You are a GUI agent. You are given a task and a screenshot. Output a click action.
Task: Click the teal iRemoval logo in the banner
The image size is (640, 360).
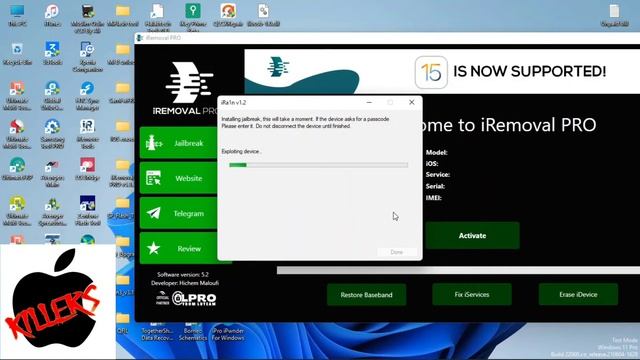click(x=278, y=67)
